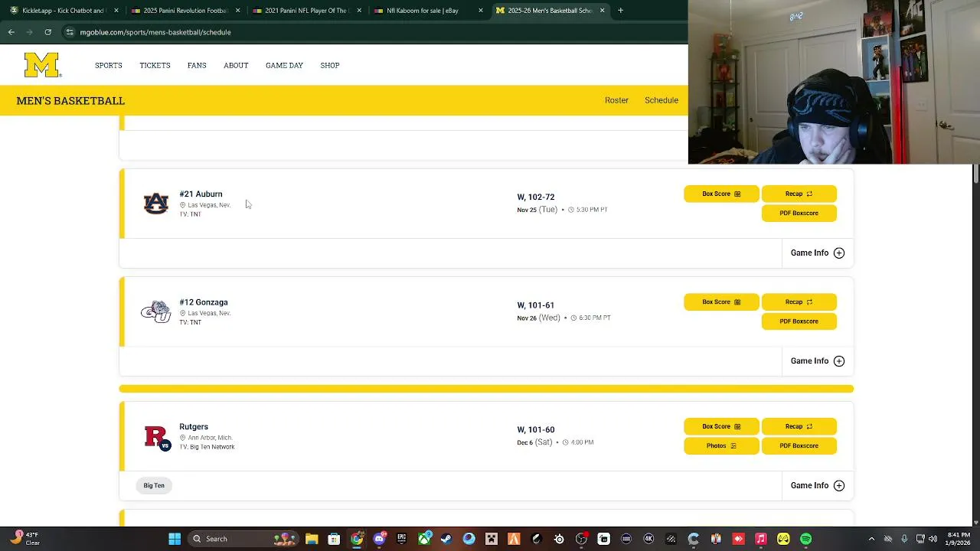The image size is (980, 551).
Task: Open Spotify from taskbar
Action: 805,539
